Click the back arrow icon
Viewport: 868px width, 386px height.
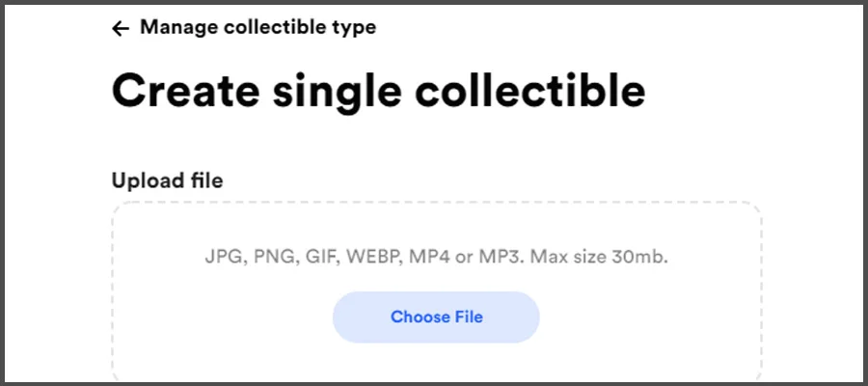pyautogui.click(x=121, y=29)
